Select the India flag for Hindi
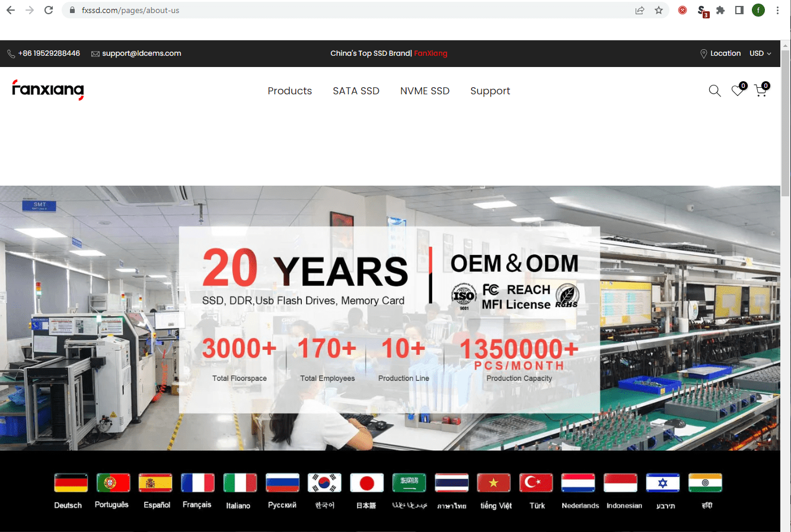Image resolution: width=791 pixels, height=532 pixels. point(705,483)
